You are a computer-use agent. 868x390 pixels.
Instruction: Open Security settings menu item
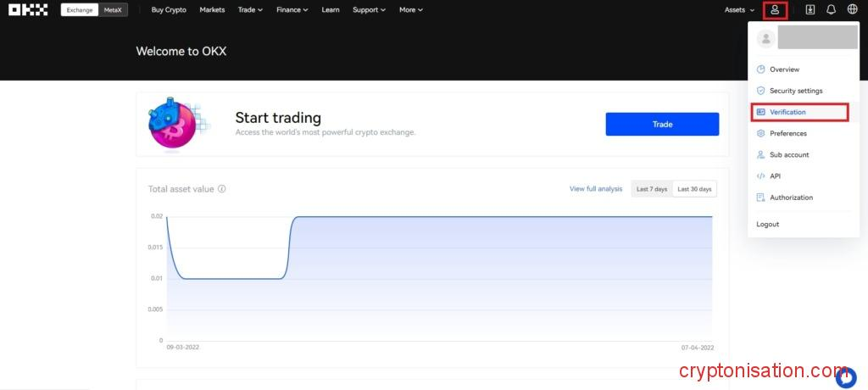click(795, 91)
